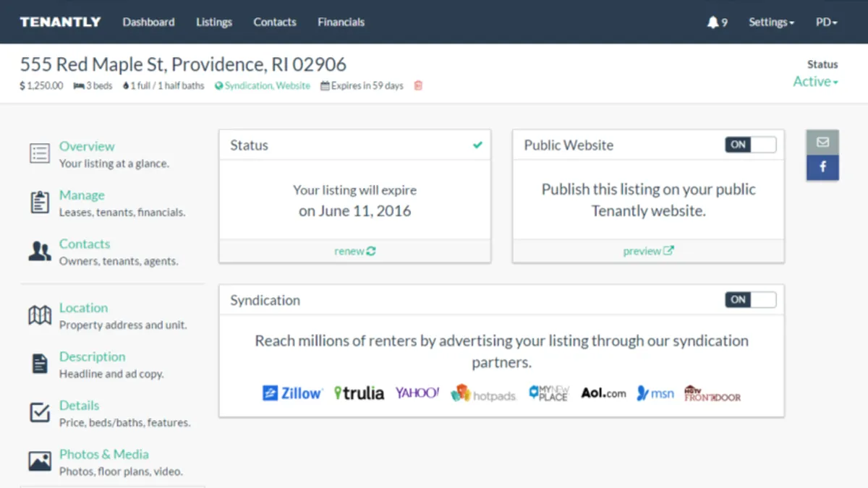Disable the Syndication toggle switch
Viewport: 868px width, 488px height.
(x=750, y=299)
